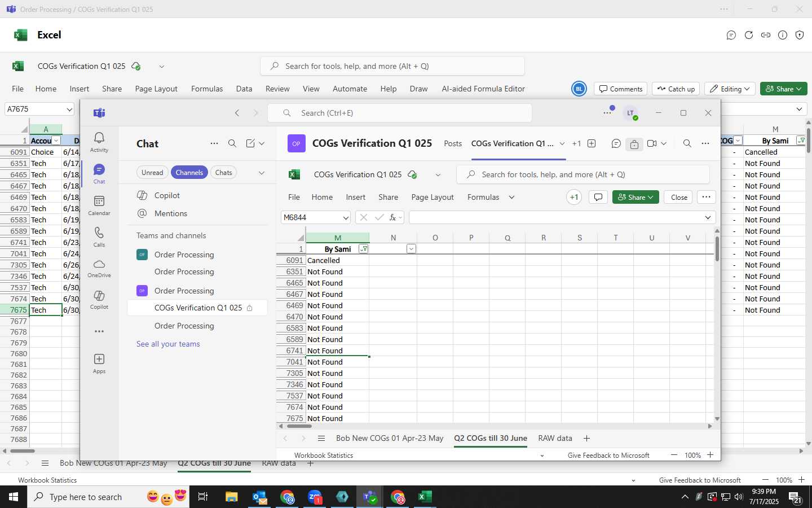This screenshot has height=508, width=812.
Task: Click the Catch up button
Action: pos(676,89)
